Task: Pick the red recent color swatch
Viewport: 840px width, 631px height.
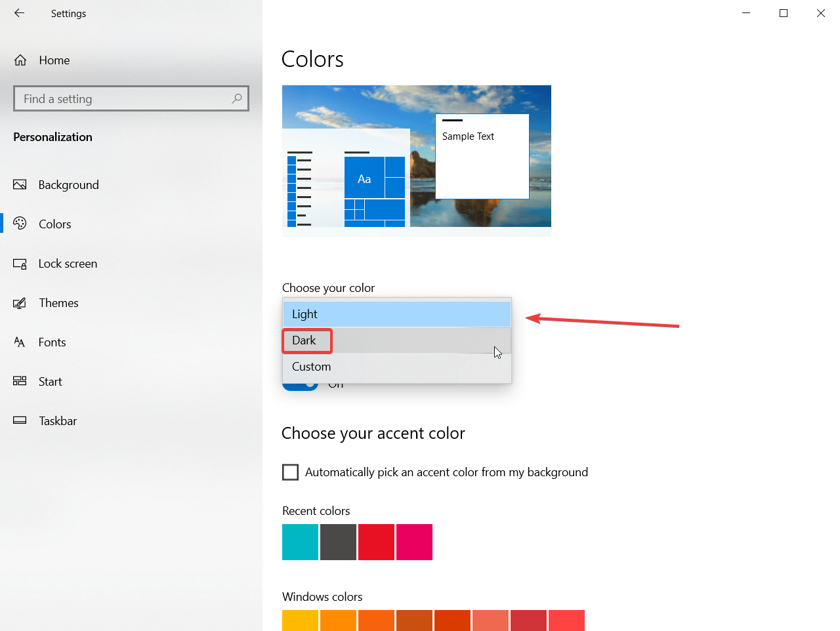Action: (x=376, y=542)
